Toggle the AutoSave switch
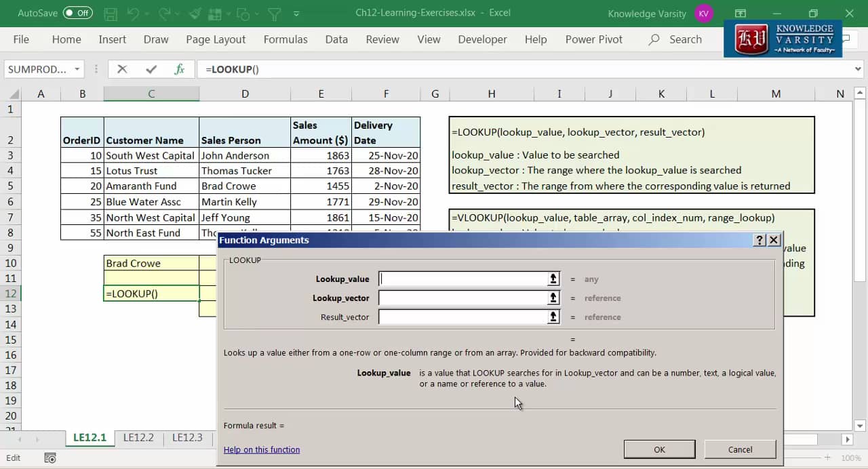Image resolution: width=868 pixels, height=469 pixels. click(x=78, y=14)
